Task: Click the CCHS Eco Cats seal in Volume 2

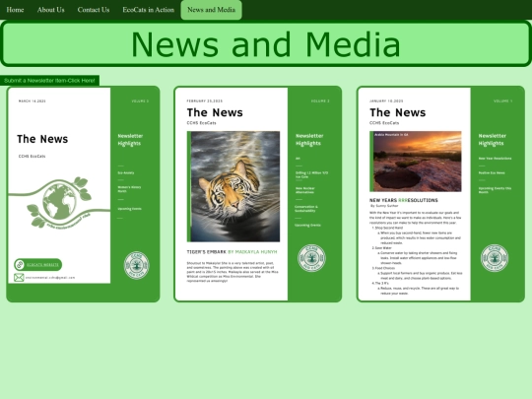Action: (311, 258)
